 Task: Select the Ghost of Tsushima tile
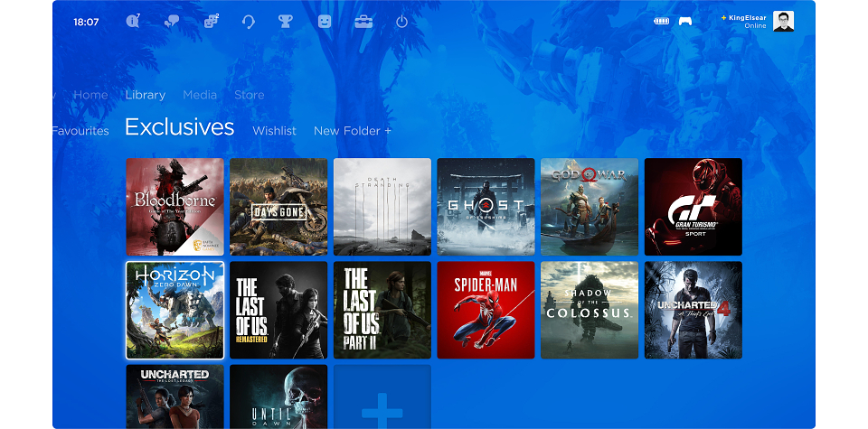(x=486, y=207)
